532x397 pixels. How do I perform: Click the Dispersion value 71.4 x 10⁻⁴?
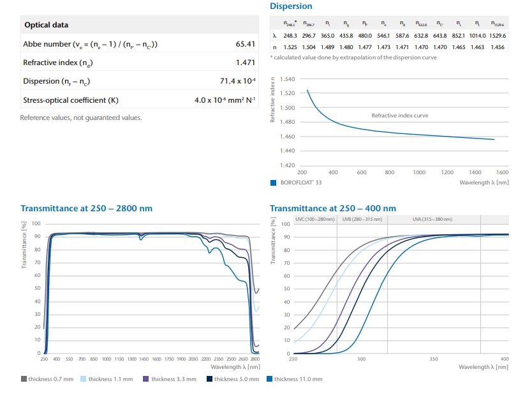(237, 81)
